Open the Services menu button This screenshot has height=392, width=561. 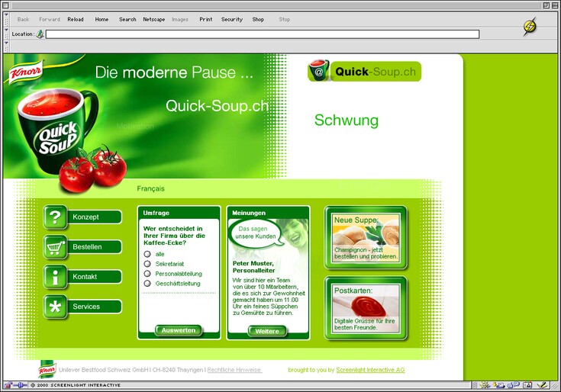click(x=95, y=307)
